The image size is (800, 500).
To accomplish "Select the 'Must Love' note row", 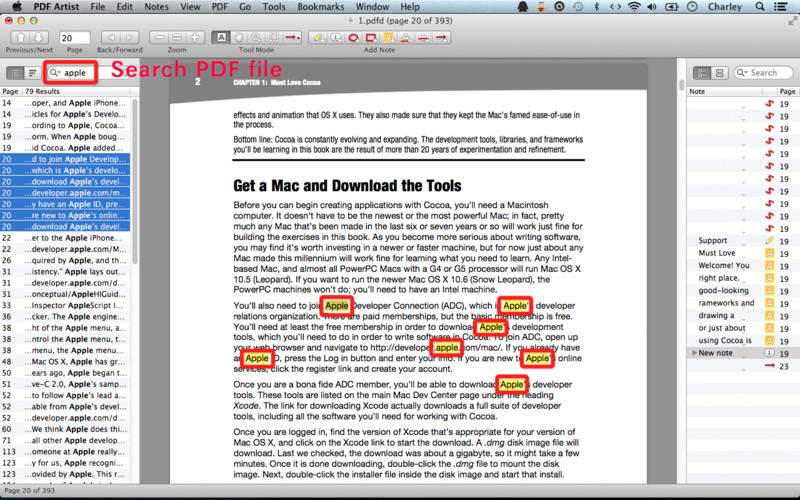I will click(x=742, y=253).
